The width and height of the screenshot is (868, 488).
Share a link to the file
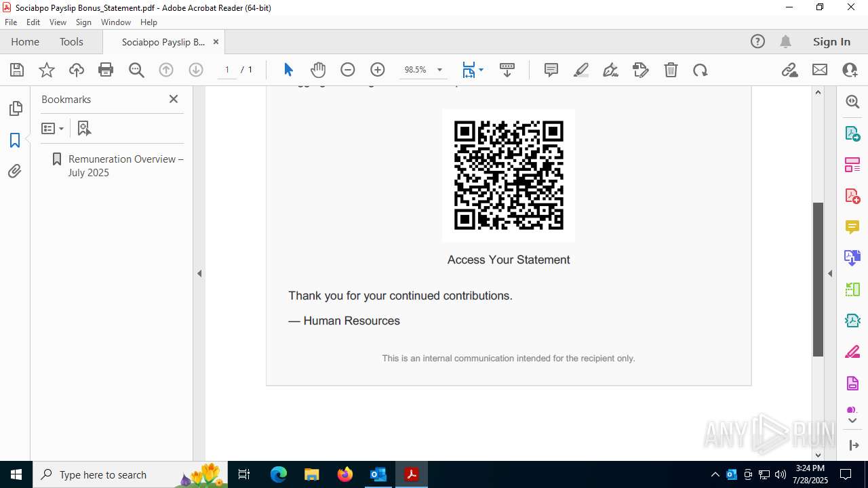[790, 70]
